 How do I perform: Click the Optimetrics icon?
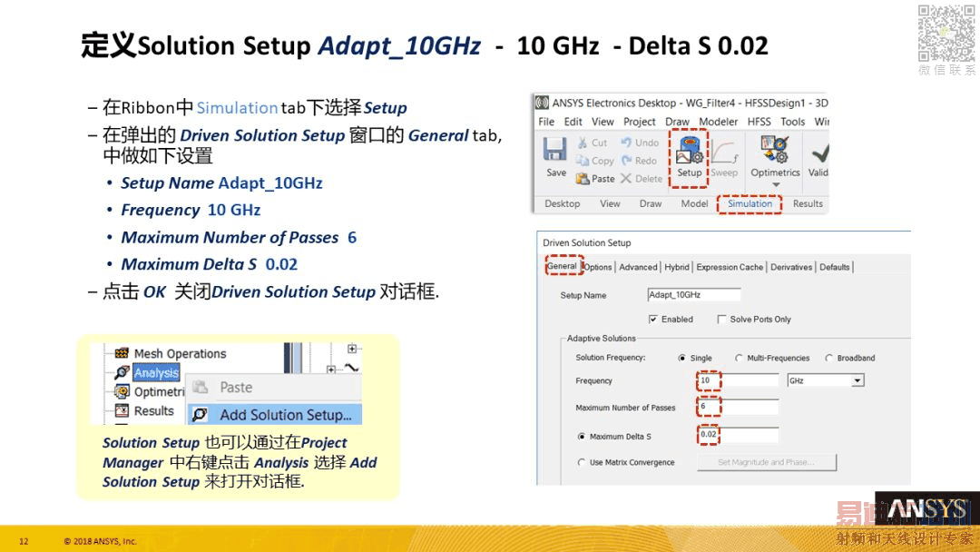[774, 150]
